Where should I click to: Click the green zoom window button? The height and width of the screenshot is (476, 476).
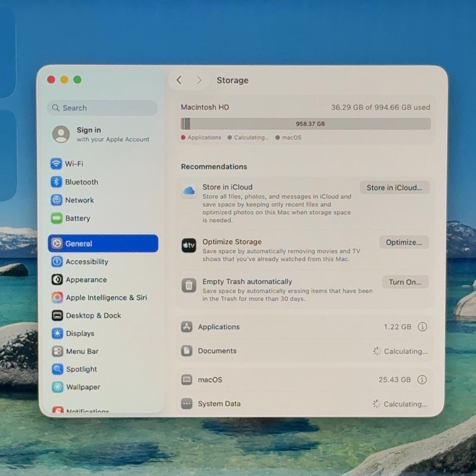[x=77, y=80]
